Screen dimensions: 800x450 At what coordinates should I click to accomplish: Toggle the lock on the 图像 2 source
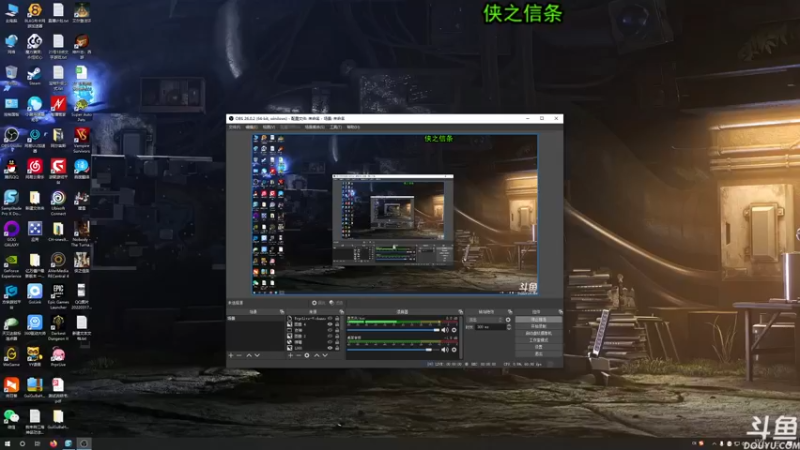coord(337,336)
